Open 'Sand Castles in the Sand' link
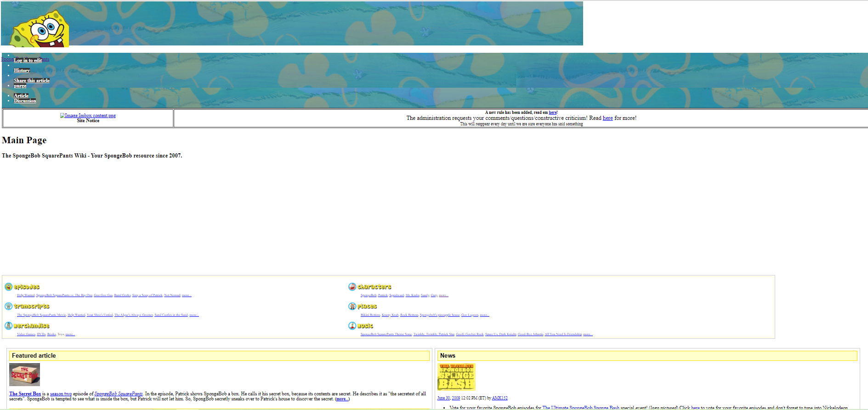 [171, 315]
